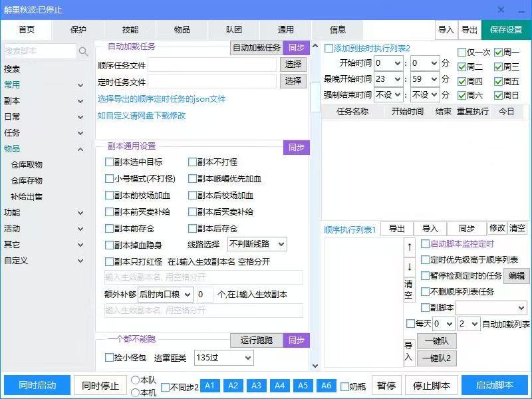Click 停止脚本 button
This screenshot has width=532, height=399.
coord(431,386)
